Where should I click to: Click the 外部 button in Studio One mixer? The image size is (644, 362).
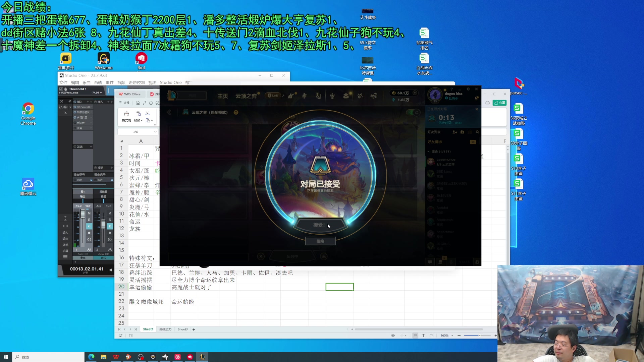tap(65, 245)
